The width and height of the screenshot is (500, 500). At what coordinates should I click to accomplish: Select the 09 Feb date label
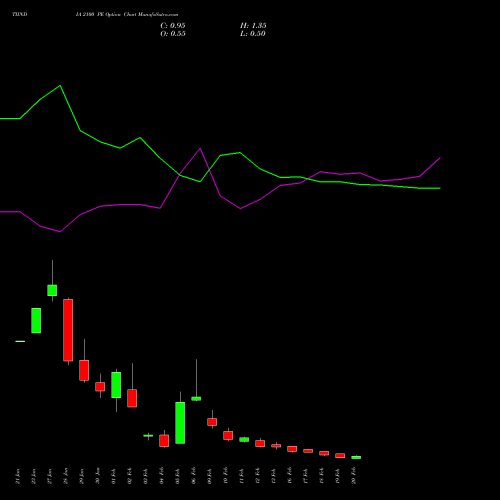pyautogui.click(x=210, y=476)
